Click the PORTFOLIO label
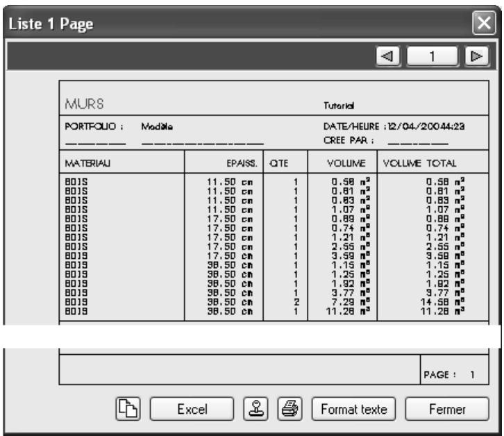Viewport: 504px width, 436px height. 94,126
